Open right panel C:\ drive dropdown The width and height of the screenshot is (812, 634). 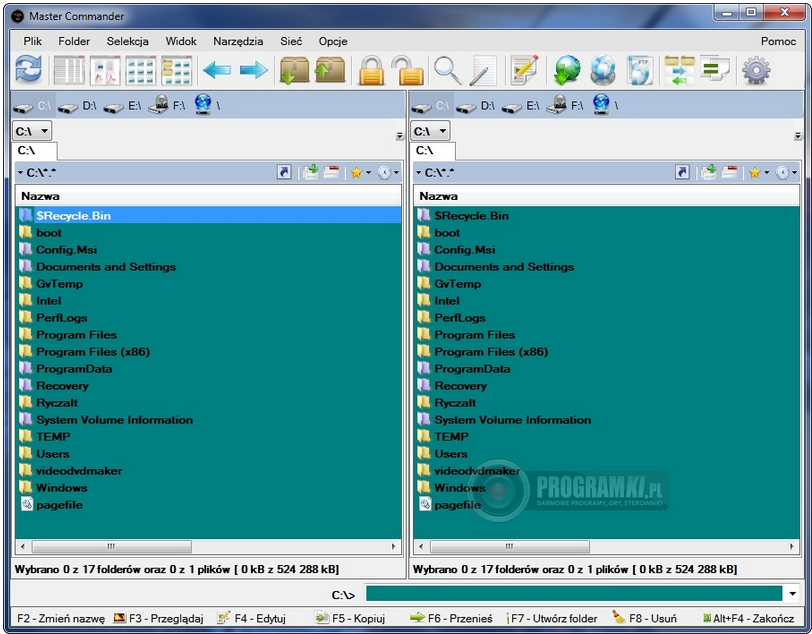click(x=430, y=131)
